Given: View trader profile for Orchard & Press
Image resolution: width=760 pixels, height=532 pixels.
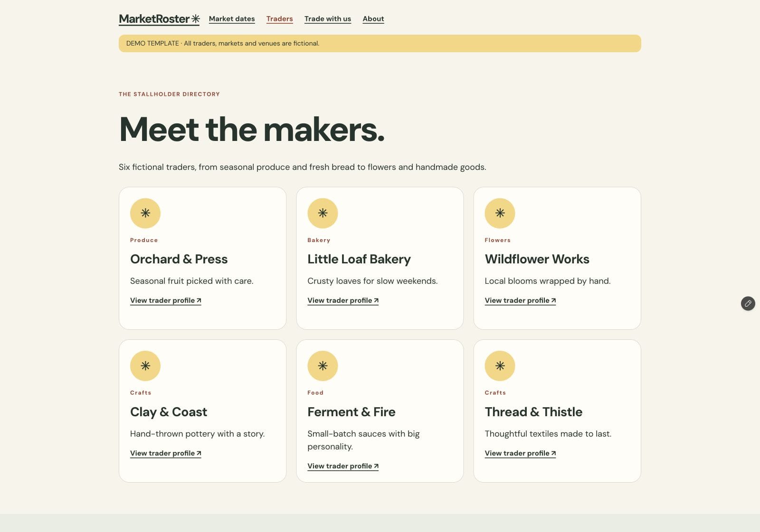Looking at the screenshot, I should tap(166, 300).
